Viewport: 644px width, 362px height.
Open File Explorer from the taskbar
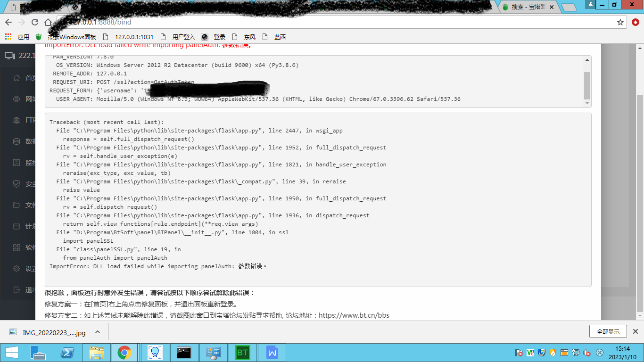pos(97,353)
